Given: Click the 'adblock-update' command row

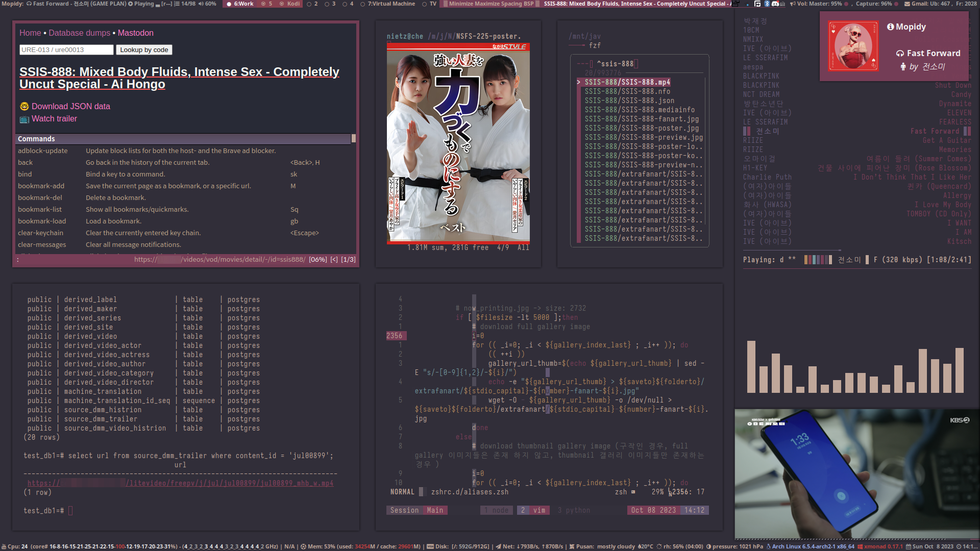Looking at the screenshot, I should 184,151.
